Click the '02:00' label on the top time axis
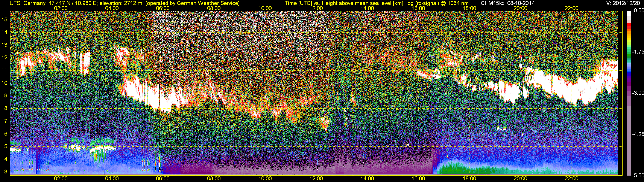 [61, 8]
